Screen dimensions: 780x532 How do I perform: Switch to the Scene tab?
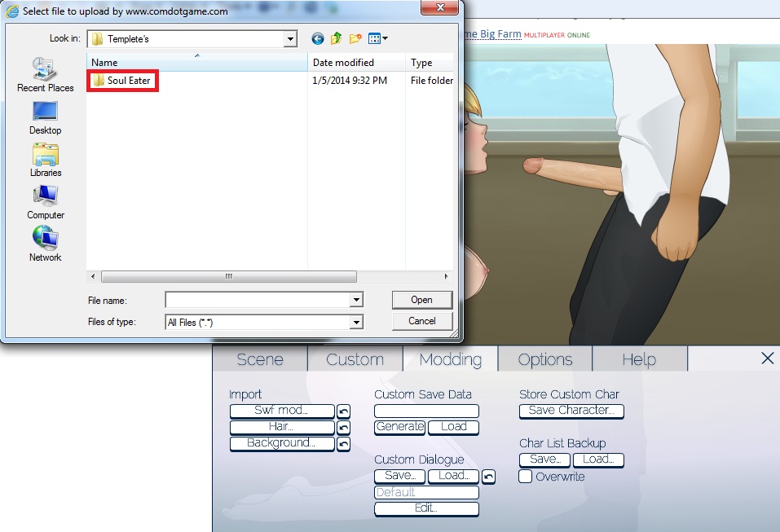click(x=260, y=359)
